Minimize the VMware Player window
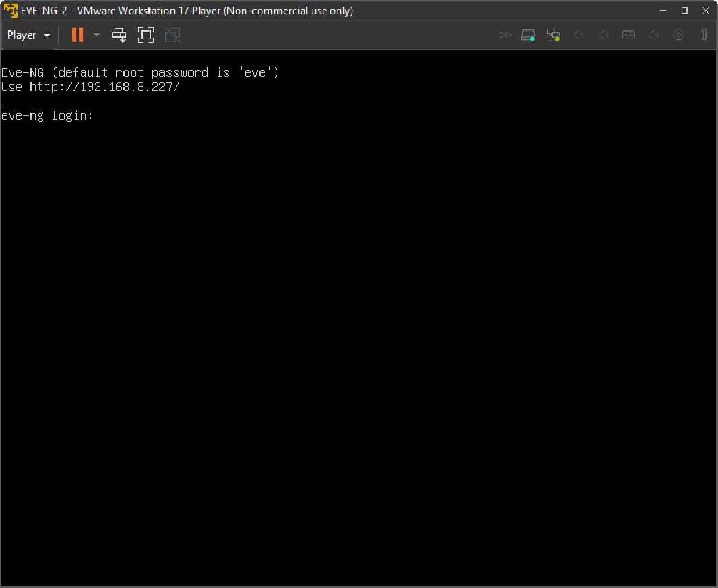Image resolution: width=718 pixels, height=588 pixels. [x=663, y=10]
